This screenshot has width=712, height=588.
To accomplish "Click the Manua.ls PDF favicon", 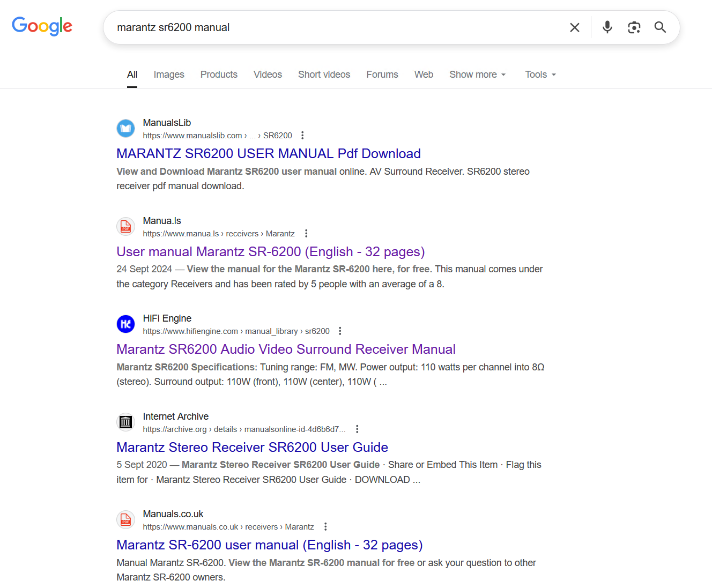I will click(x=125, y=227).
